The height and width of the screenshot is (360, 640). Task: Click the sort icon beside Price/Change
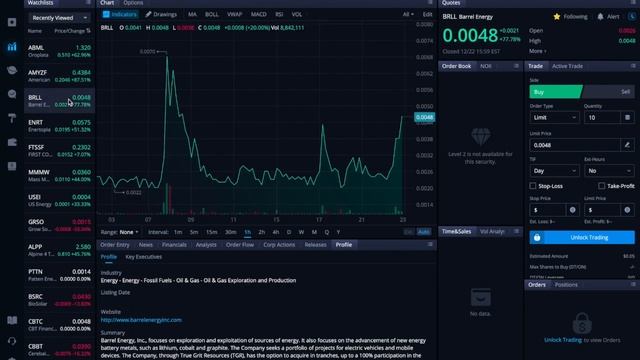[89, 31]
